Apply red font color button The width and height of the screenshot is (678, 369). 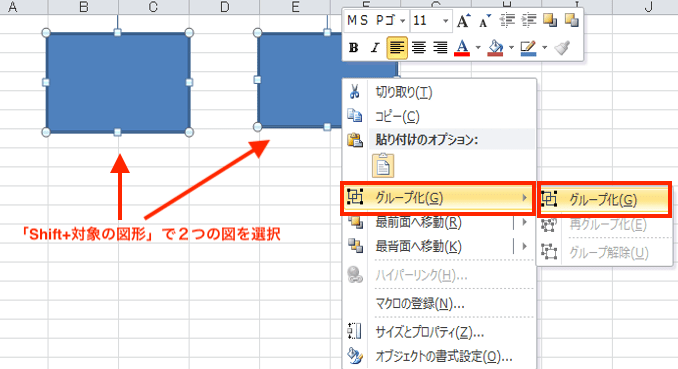(x=462, y=48)
